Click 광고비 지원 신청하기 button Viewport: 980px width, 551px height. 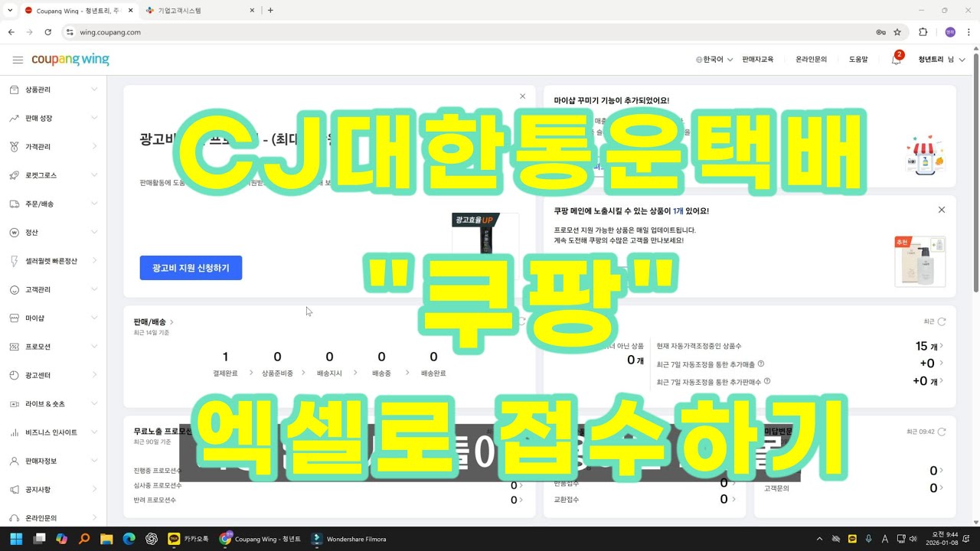(191, 268)
